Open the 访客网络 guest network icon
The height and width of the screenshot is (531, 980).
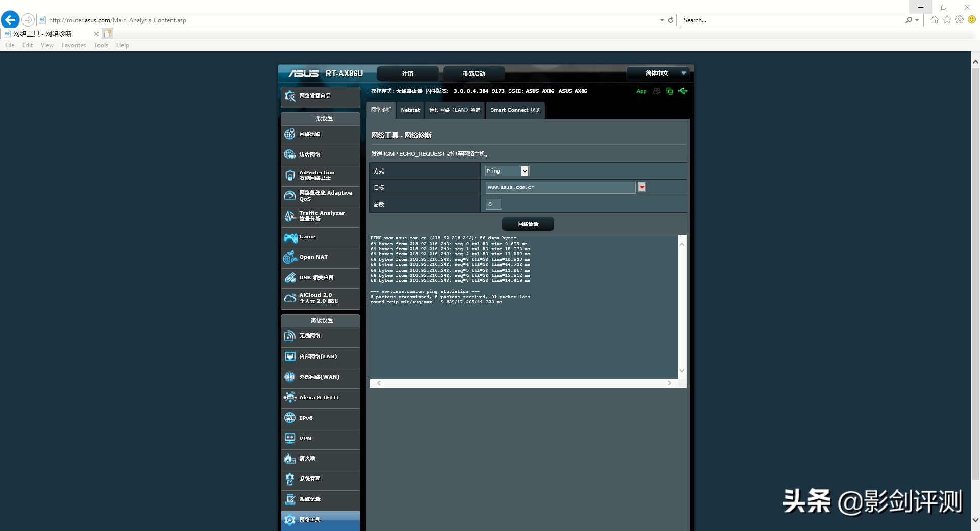290,155
